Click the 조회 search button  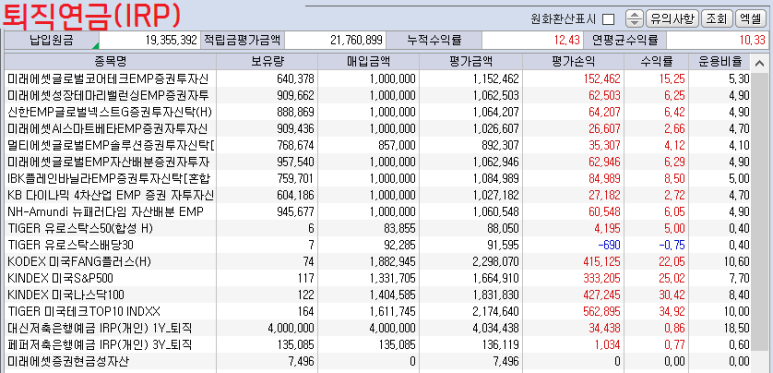[716, 19]
